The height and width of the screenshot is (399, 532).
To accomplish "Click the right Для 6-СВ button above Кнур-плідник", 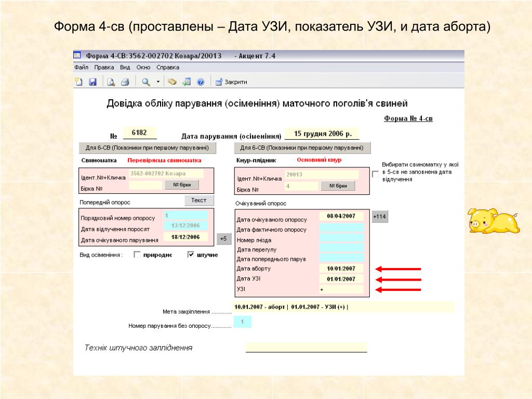I will [302, 148].
